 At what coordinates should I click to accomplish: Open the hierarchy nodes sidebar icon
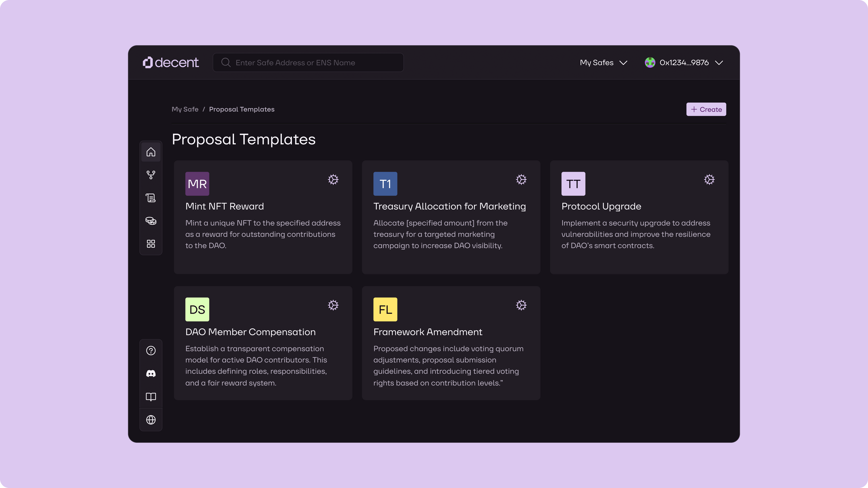151,175
